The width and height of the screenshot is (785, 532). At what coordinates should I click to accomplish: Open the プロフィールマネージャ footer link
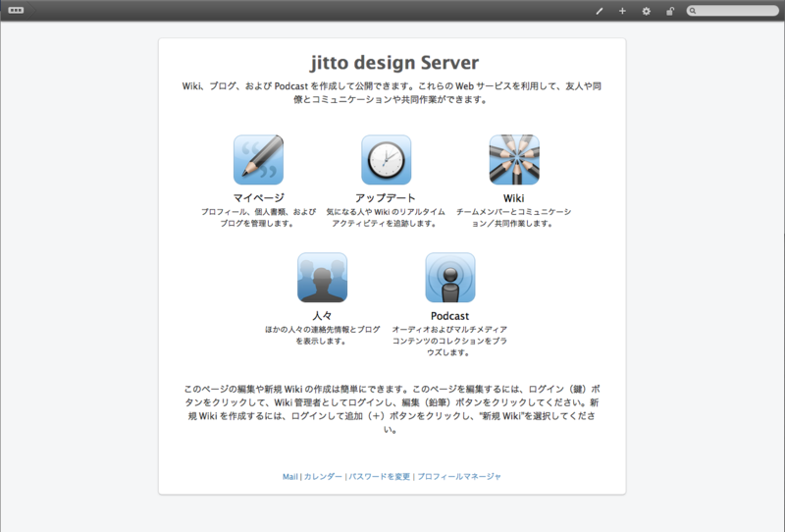point(459,477)
